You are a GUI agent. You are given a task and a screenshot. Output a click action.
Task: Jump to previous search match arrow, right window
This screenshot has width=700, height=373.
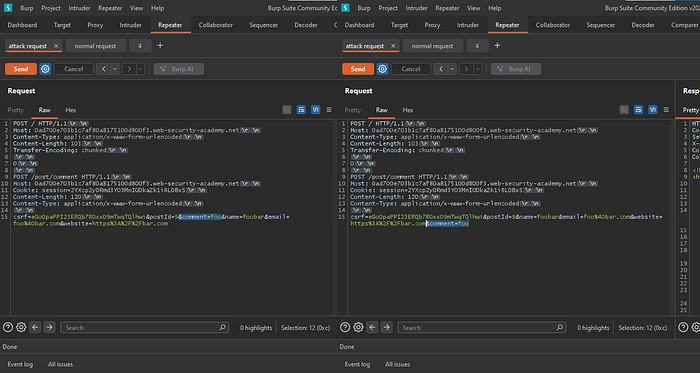click(x=372, y=327)
